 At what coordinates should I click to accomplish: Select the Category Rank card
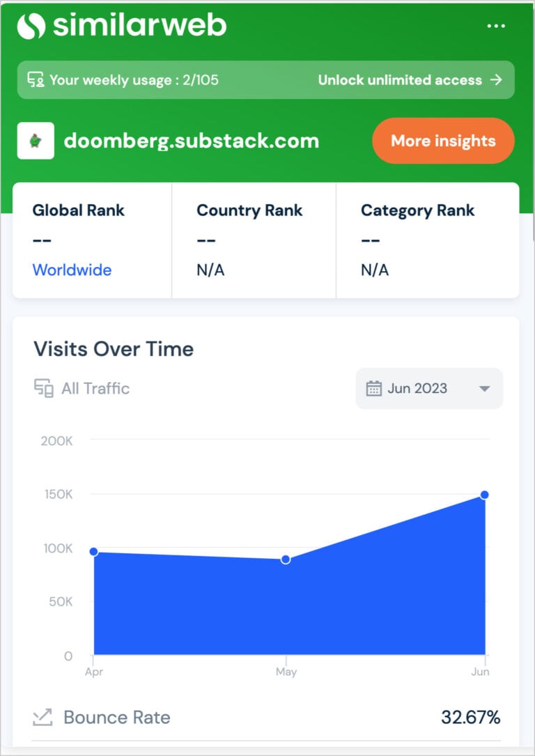428,240
